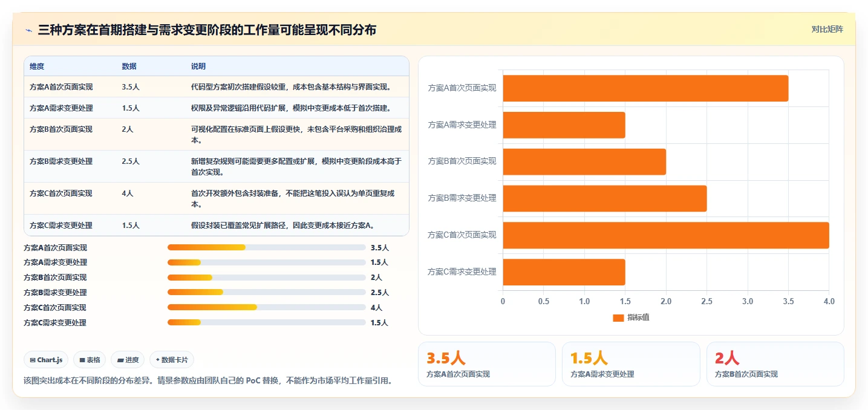The width and height of the screenshot is (868, 410).
Task: Click the Chart.js chip
Action: [47, 360]
